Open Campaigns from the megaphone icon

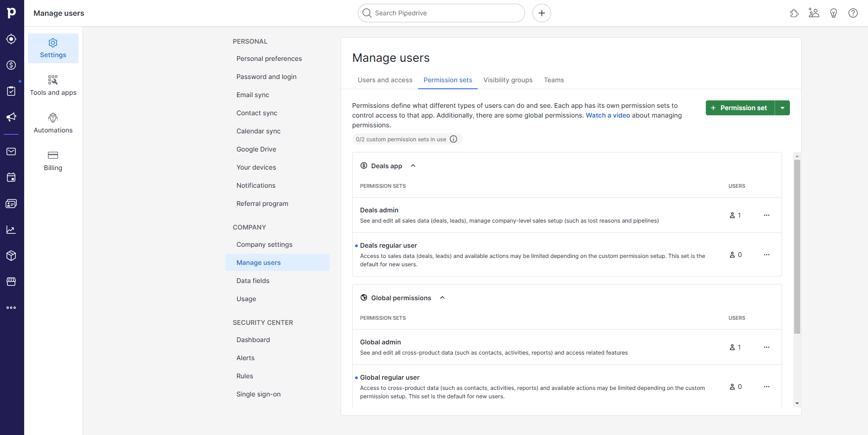[11, 117]
